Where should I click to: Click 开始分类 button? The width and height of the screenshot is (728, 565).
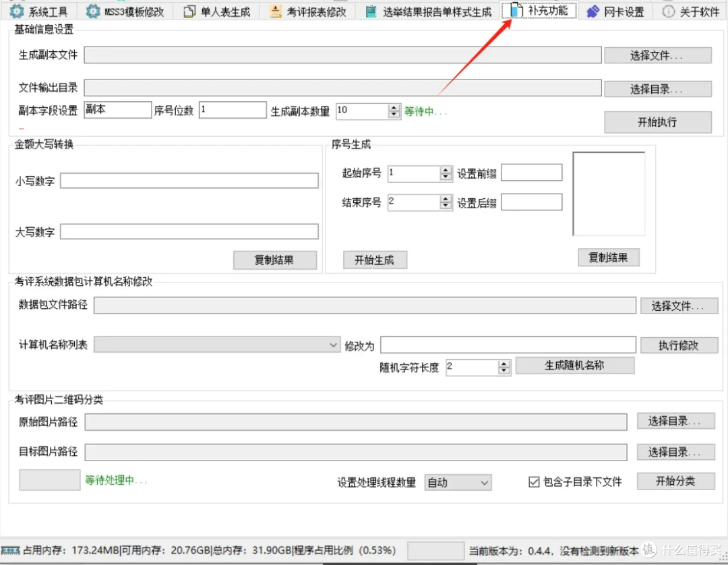(x=675, y=481)
